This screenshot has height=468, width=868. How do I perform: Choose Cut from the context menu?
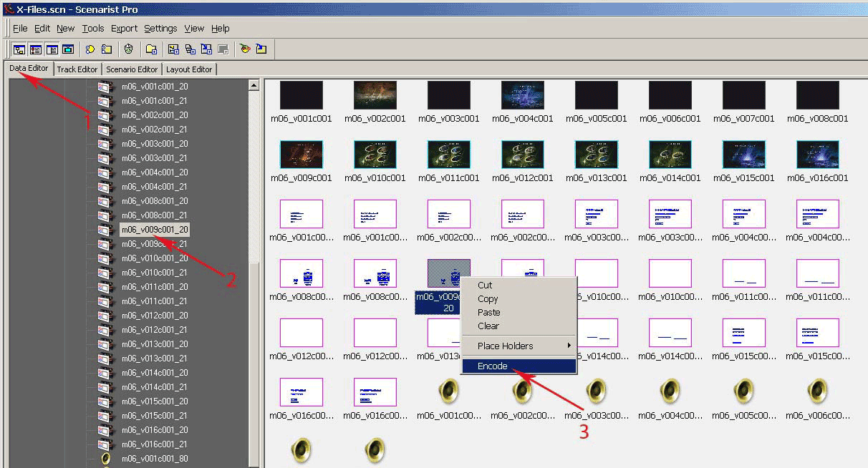[x=519, y=286]
